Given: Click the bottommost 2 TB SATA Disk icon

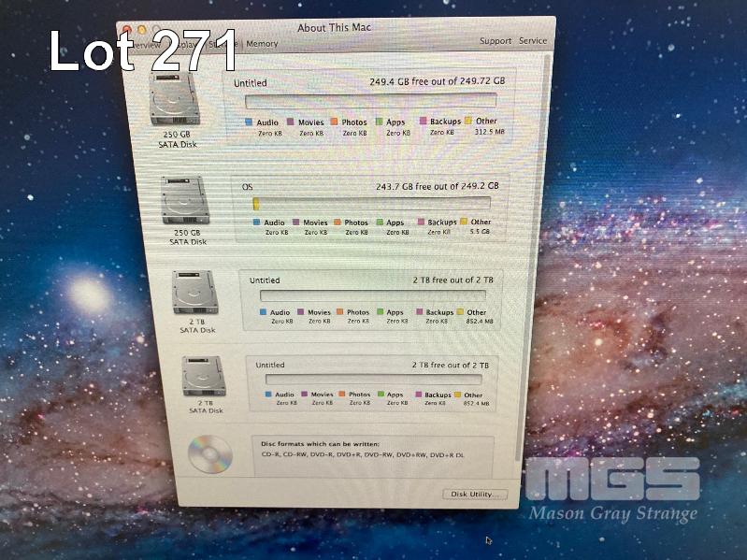Looking at the screenshot, I should (x=203, y=377).
